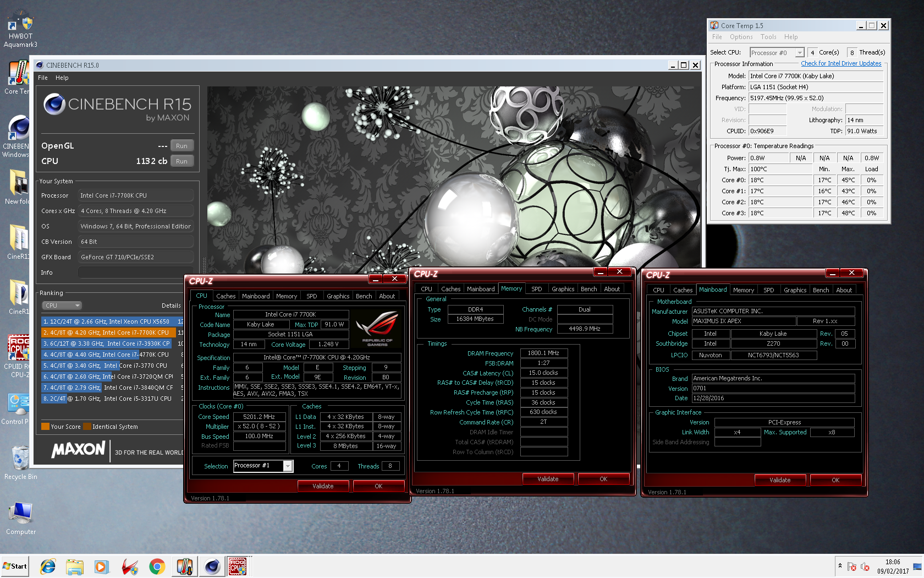Open the Core Temp Tools menu

768,37
